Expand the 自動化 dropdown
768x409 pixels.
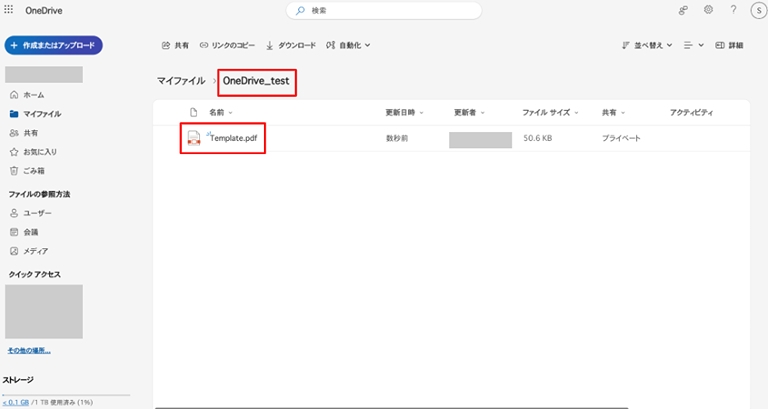[x=348, y=45]
